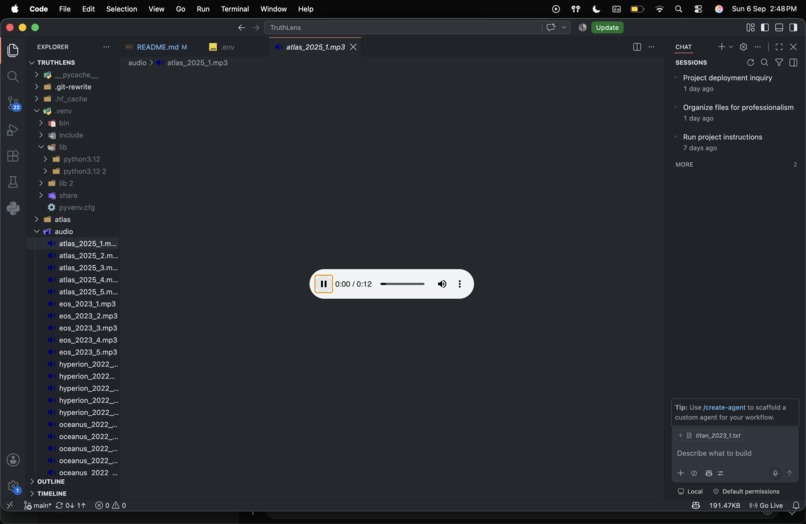Maximize the chat panel

pyautogui.click(x=779, y=47)
